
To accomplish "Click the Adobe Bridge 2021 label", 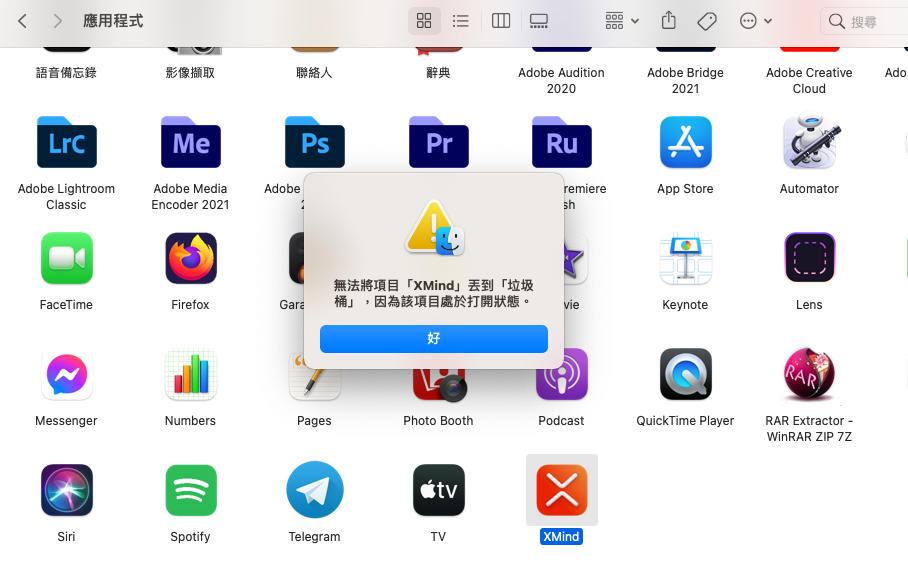I will click(685, 80).
